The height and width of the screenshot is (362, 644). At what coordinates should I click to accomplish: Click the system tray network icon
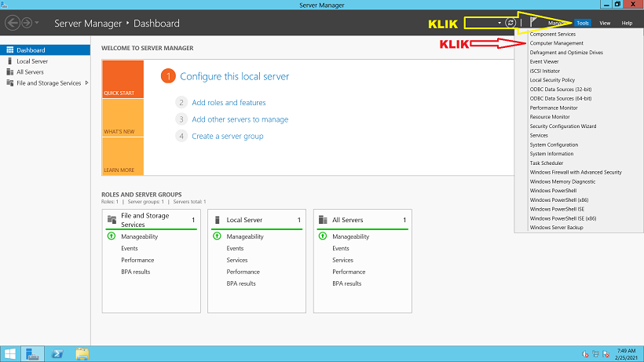(x=595, y=354)
